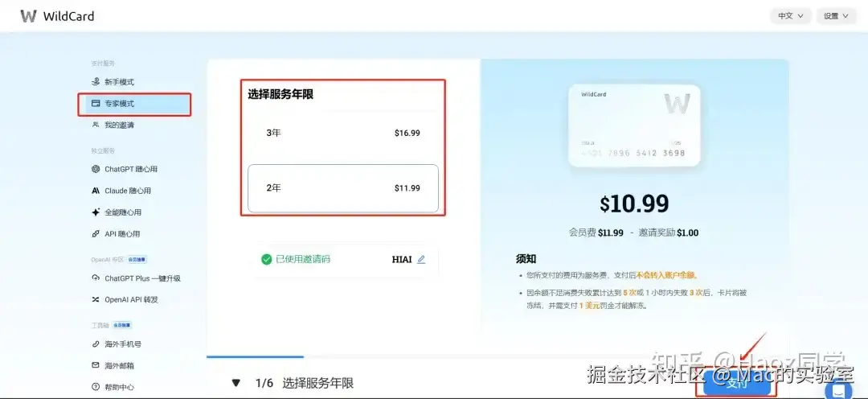
Task: Click the 选择服务年限 heading at top
Action: [280, 95]
